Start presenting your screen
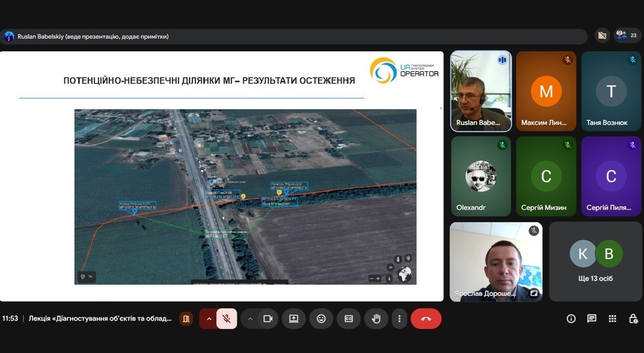 tap(294, 319)
